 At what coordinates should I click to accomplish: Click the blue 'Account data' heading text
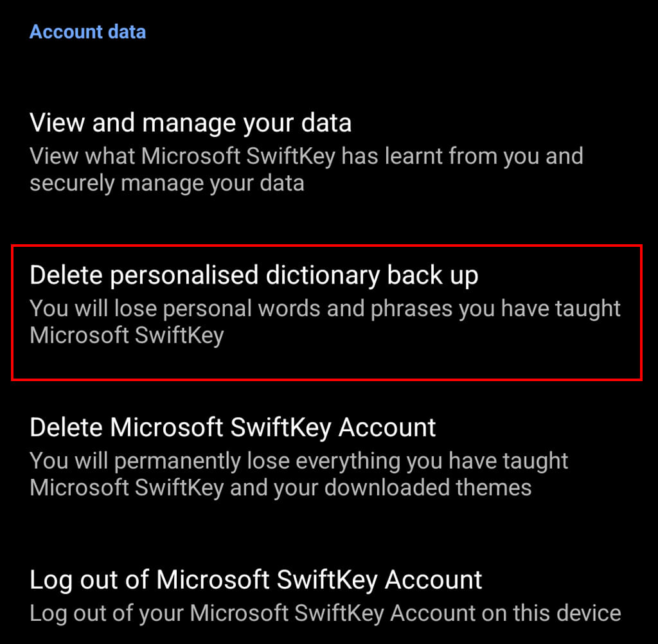tap(88, 31)
